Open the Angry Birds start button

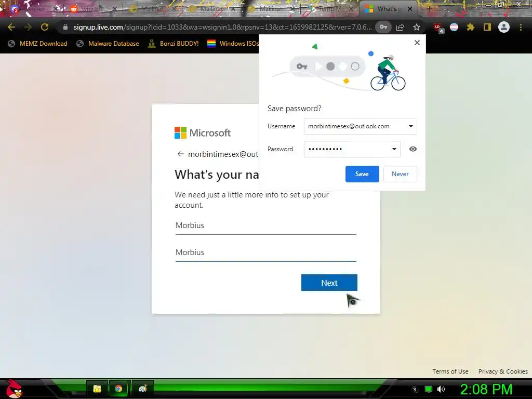(x=14, y=389)
